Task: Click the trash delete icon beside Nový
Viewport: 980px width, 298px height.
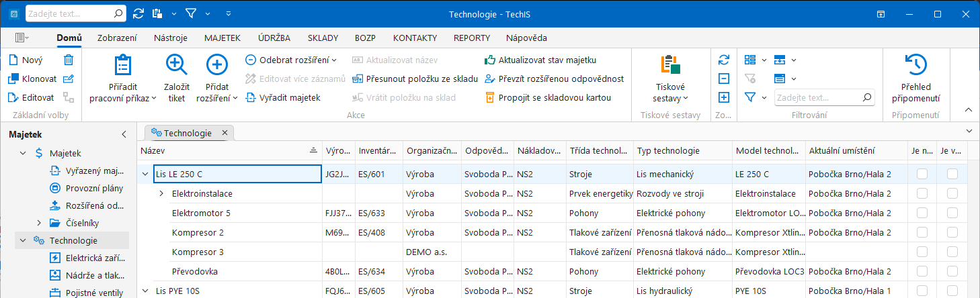Action: pos(69,60)
